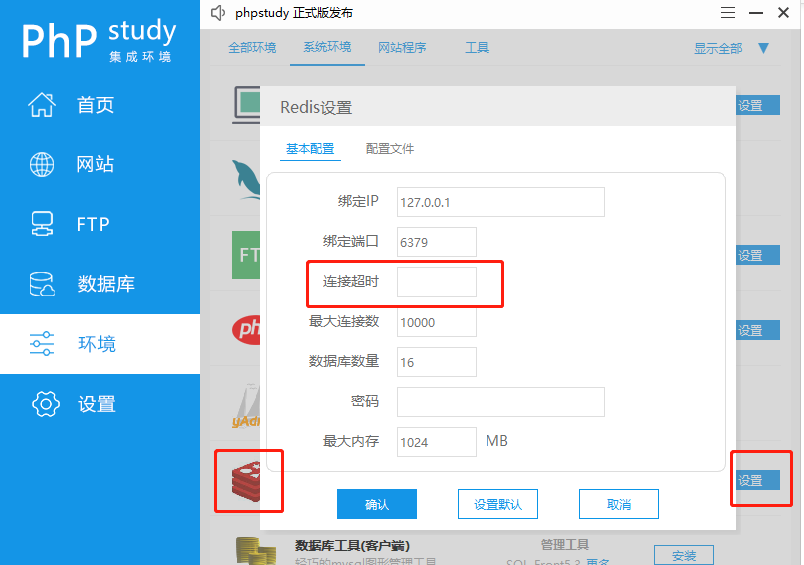Click the 绑定端口 port field
The height and width of the screenshot is (565, 804).
[x=437, y=242]
